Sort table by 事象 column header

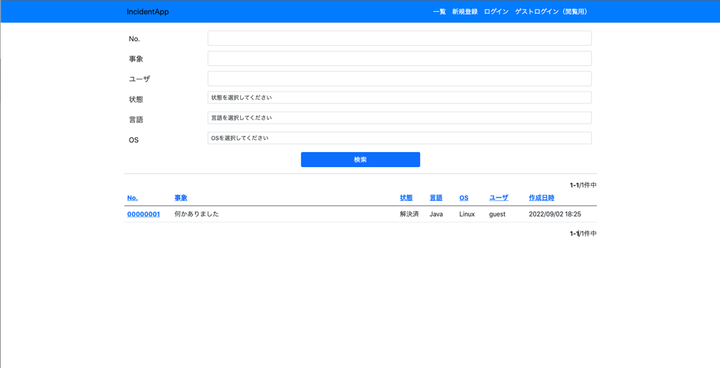pos(181,198)
